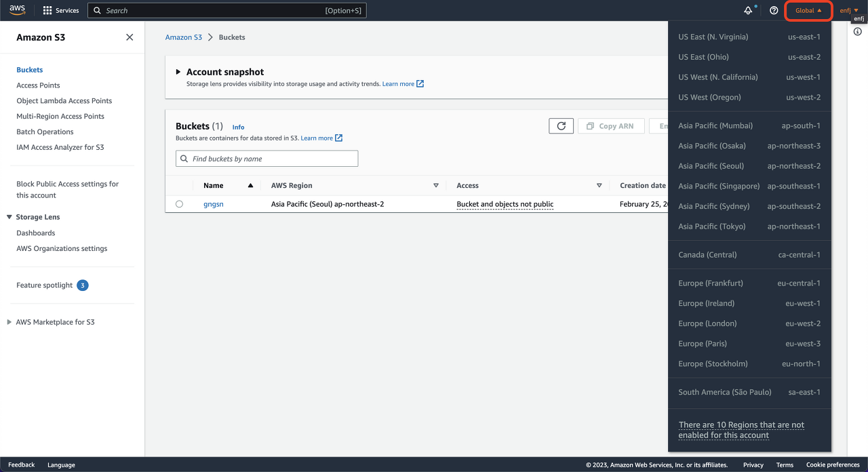Choose Asia Pacific (Osaka) region

coord(749,146)
